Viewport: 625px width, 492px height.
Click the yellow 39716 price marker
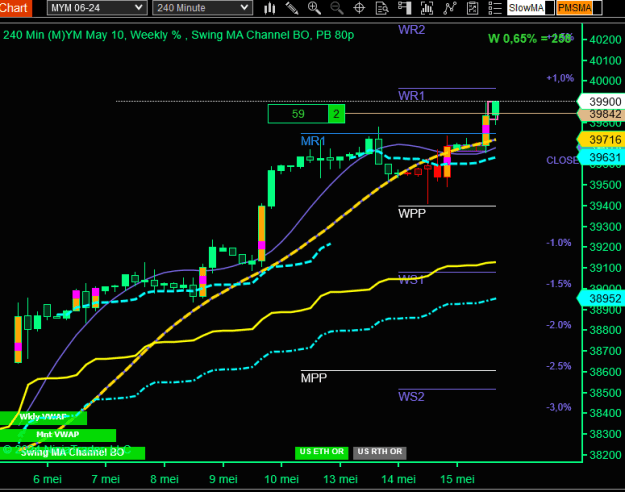coord(602,140)
